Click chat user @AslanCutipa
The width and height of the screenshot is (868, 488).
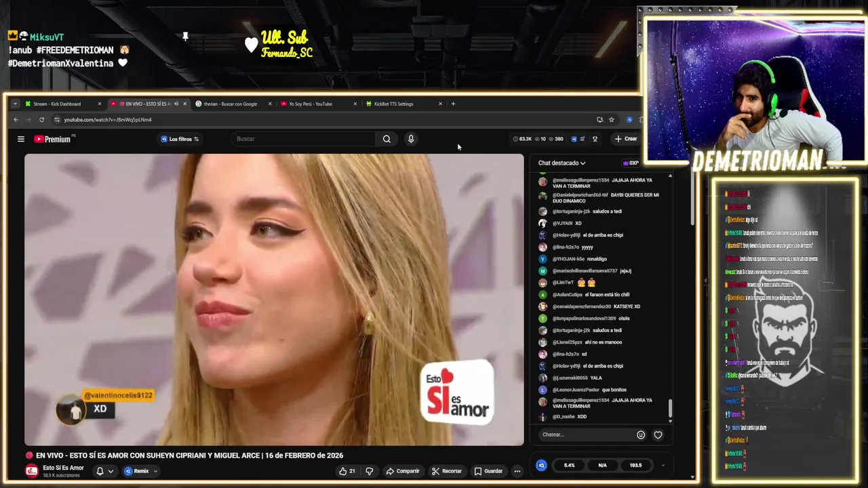click(x=567, y=295)
